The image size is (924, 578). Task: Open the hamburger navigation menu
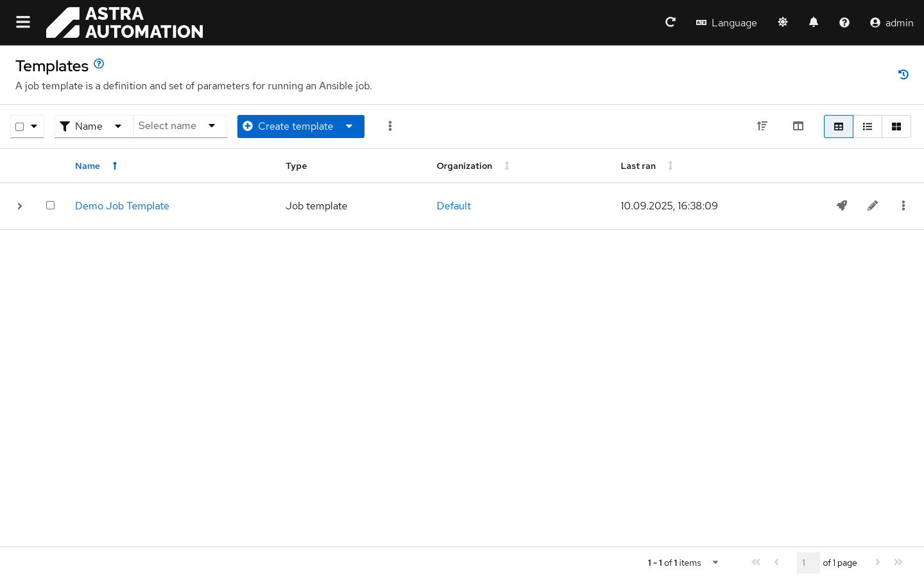click(x=23, y=22)
